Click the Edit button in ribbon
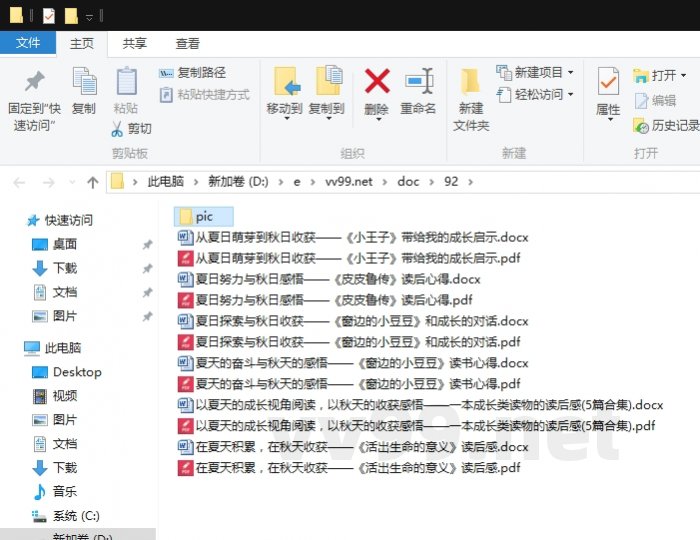 655,101
